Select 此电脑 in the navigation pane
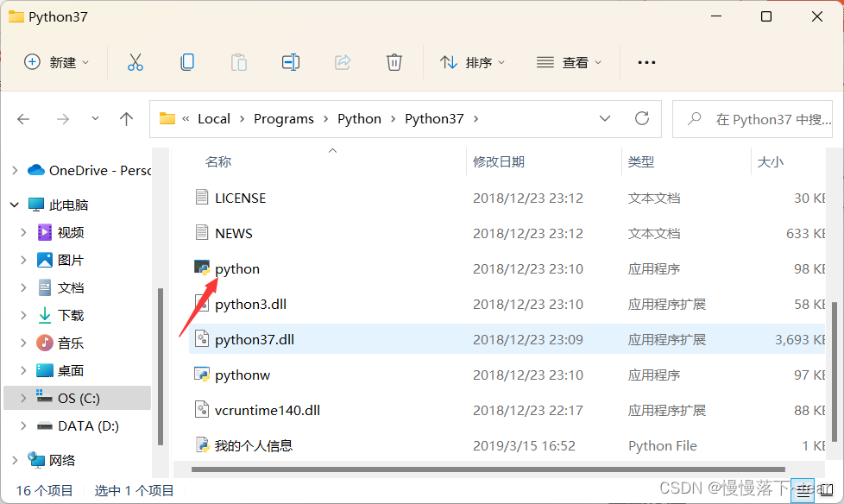 coord(68,205)
